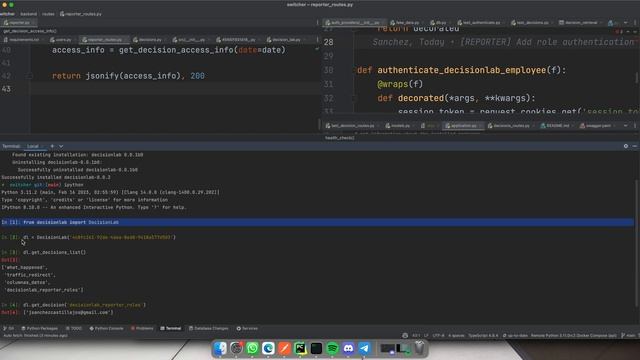Open Database Changes tool window
Viewport: 640px width, 360px height.
pos(209,328)
